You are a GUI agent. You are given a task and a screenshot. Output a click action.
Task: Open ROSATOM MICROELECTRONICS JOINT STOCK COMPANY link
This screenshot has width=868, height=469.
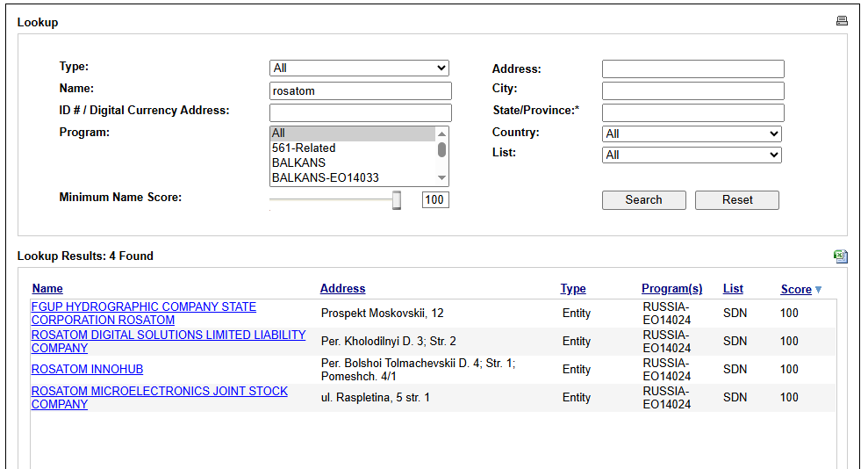click(x=160, y=398)
